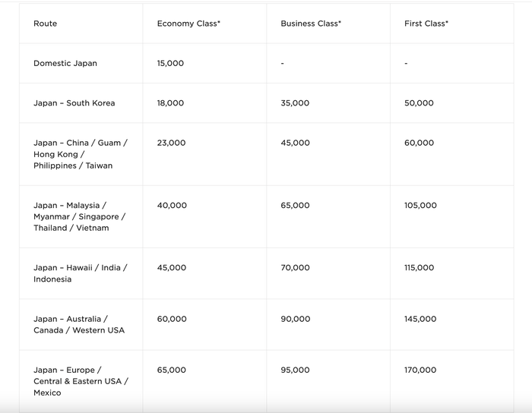Click the Japan – Malaysia / Myanmar route cell
Image resolution: width=532 pixels, height=413 pixels.
click(x=79, y=216)
